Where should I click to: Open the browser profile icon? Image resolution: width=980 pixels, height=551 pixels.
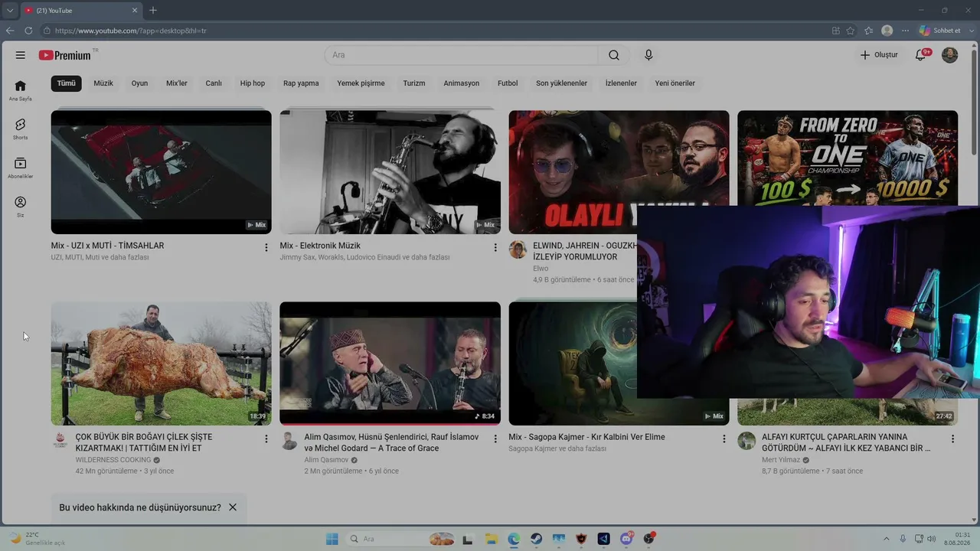887,31
